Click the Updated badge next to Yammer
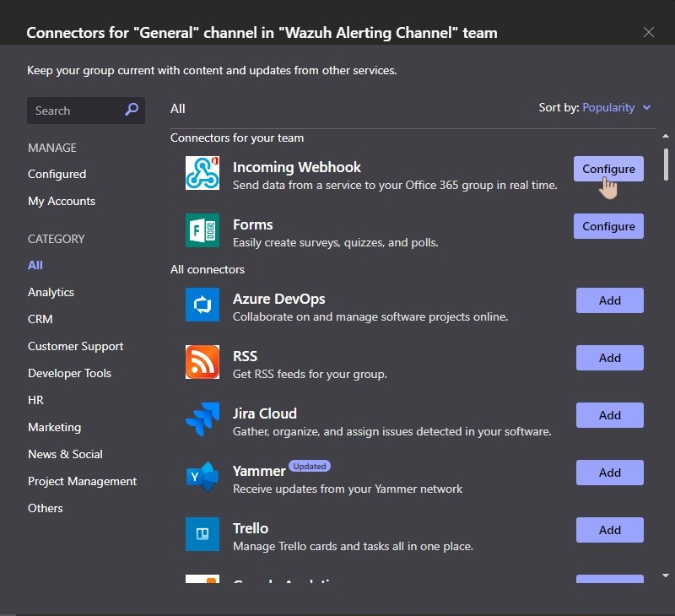This screenshot has height=616, width=675. (310, 466)
